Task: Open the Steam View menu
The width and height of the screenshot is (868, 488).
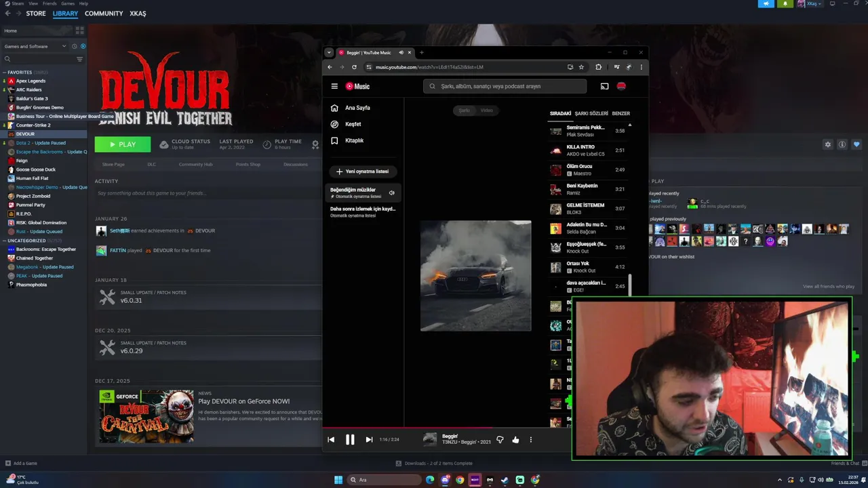Action: 33,3
